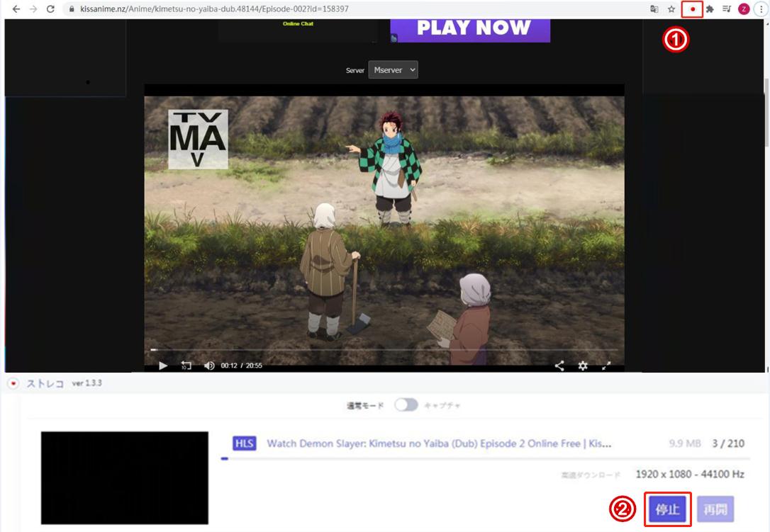Screen dimensions: 770x532
Task: Go back with the browser back arrow
Action: click(16, 9)
